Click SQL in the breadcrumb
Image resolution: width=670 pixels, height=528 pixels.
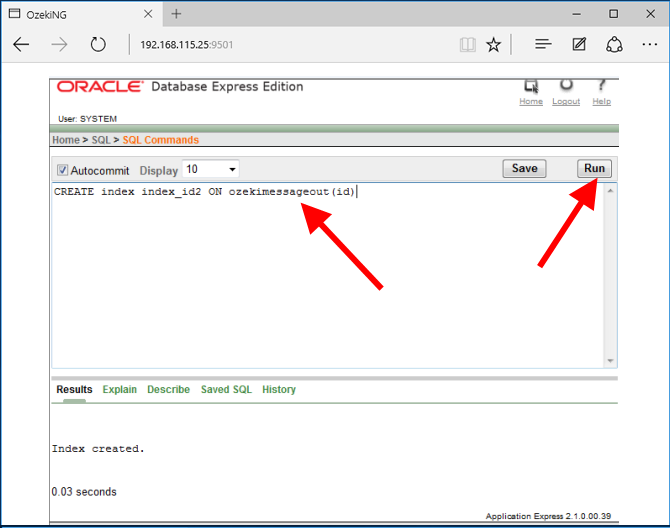click(x=101, y=140)
